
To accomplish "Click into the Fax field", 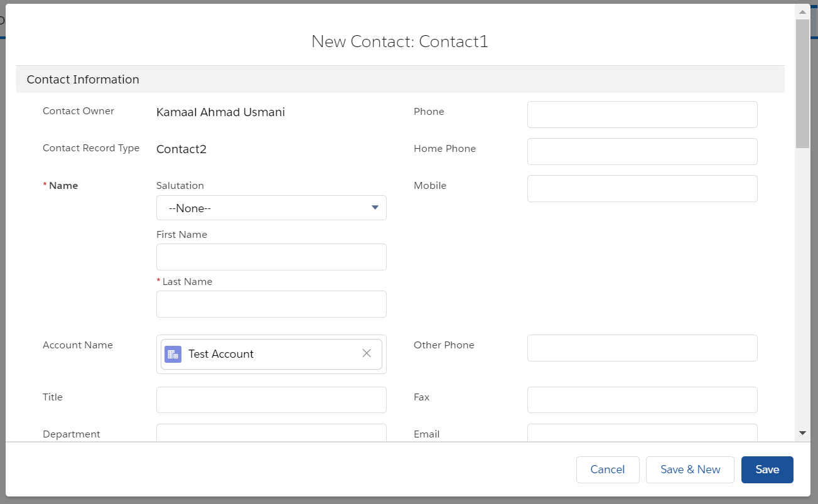I will pos(642,400).
